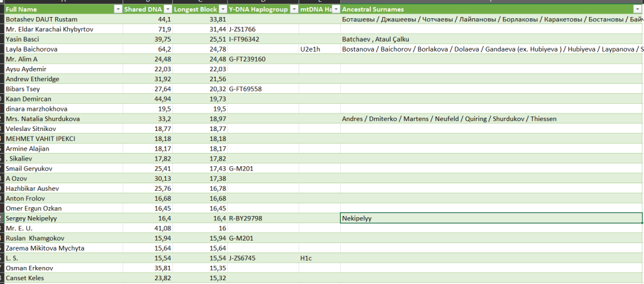Select the mtDNA cell showing H1c

pos(319,258)
